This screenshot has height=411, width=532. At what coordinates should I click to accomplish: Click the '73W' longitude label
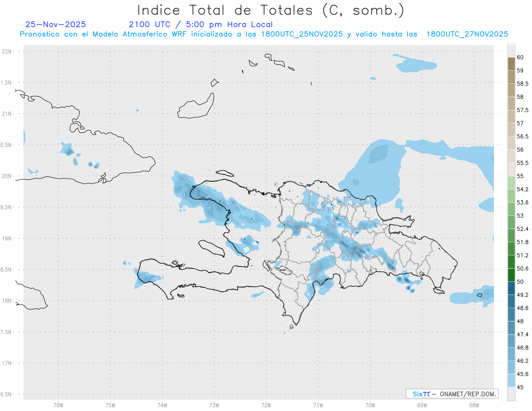[x=214, y=405]
